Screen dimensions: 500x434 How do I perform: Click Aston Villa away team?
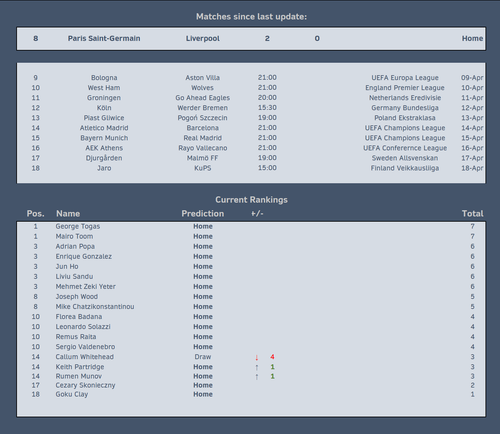[x=203, y=78]
